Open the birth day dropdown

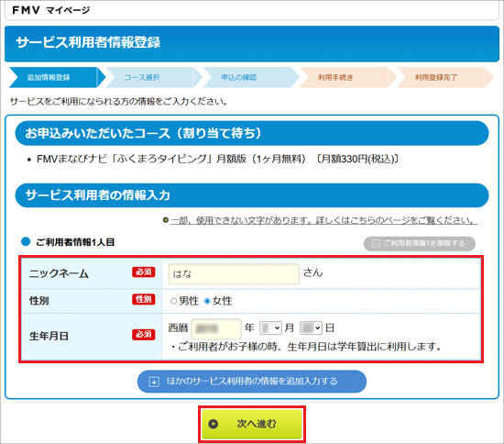coord(311,327)
